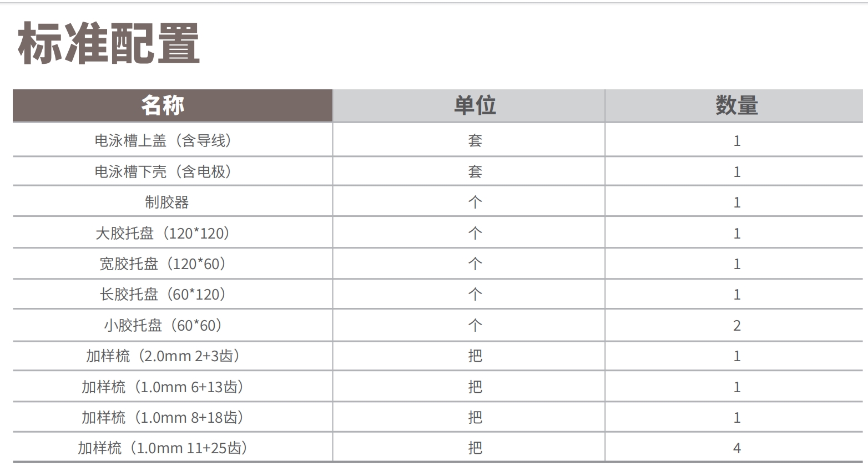Click the 单位 column header
868x471 pixels.
click(x=475, y=105)
